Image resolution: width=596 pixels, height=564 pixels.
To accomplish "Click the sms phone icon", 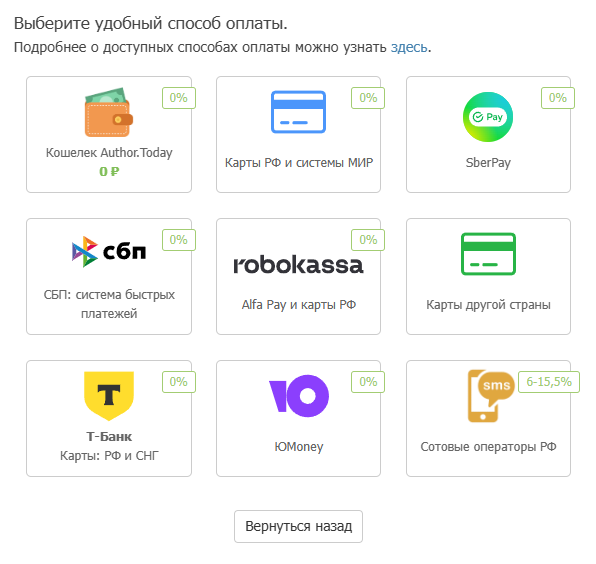I will pos(490,396).
